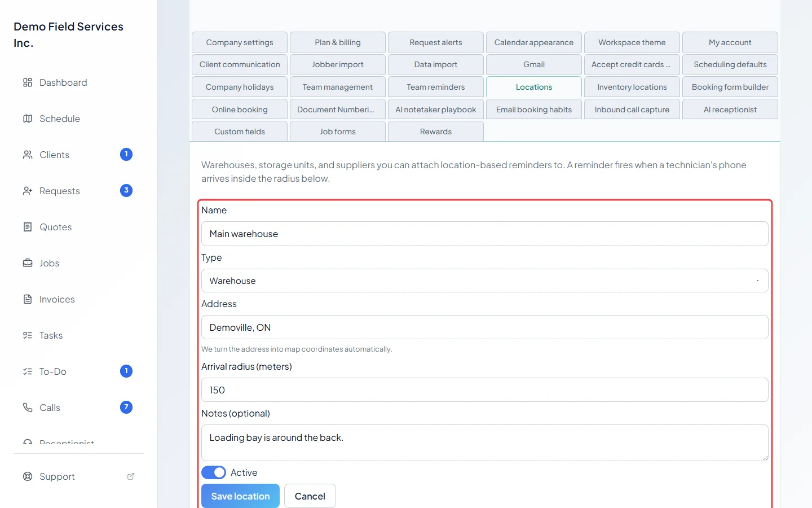Select the Inventory locations tab

(x=632, y=87)
